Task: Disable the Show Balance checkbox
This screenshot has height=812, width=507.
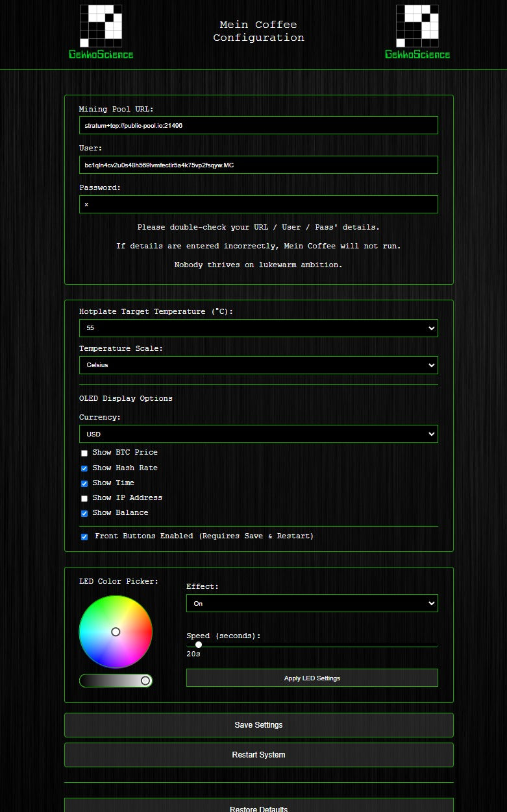Action: click(x=84, y=513)
